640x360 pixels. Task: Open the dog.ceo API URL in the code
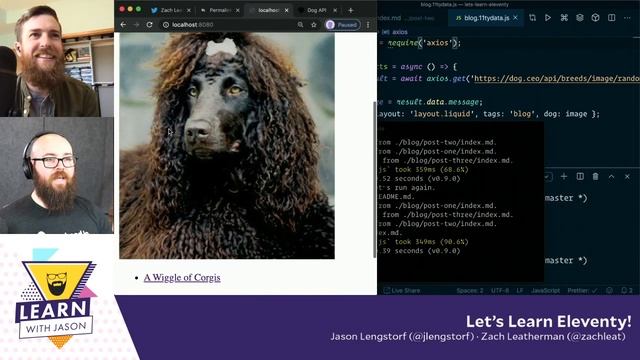pos(557,78)
